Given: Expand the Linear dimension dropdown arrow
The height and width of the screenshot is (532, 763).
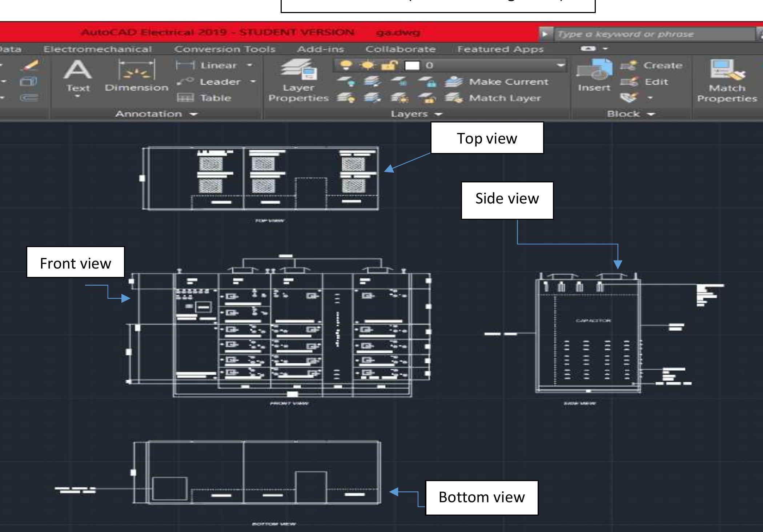Looking at the screenshot, I should (x=249, y=65).
